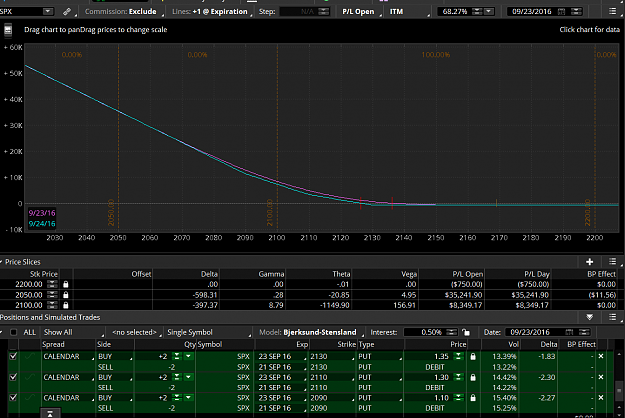The width and height of the screenshot is (625, 418).
Task: Toggle the ALL positions checkbox
Action: click(14, 332)
